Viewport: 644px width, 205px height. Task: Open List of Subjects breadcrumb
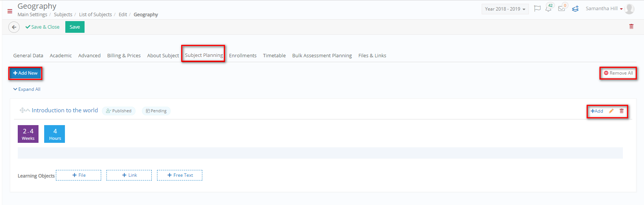tap(96, 15)
